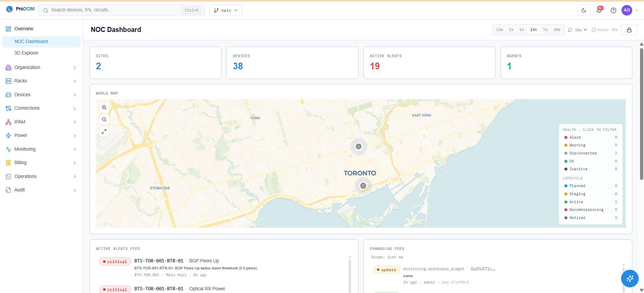Viewport: 644px width, 293px height.
Task: Open the Sites card showing 2
Action: click(156, 63)
